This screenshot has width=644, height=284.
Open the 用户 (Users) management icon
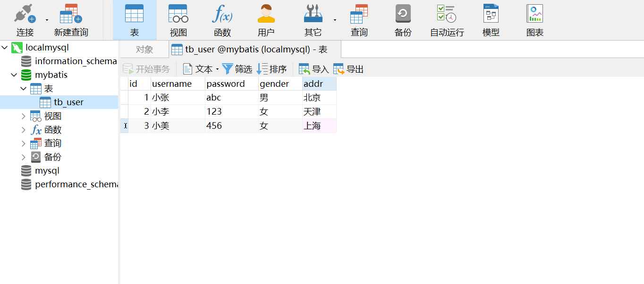coord(266,20)
